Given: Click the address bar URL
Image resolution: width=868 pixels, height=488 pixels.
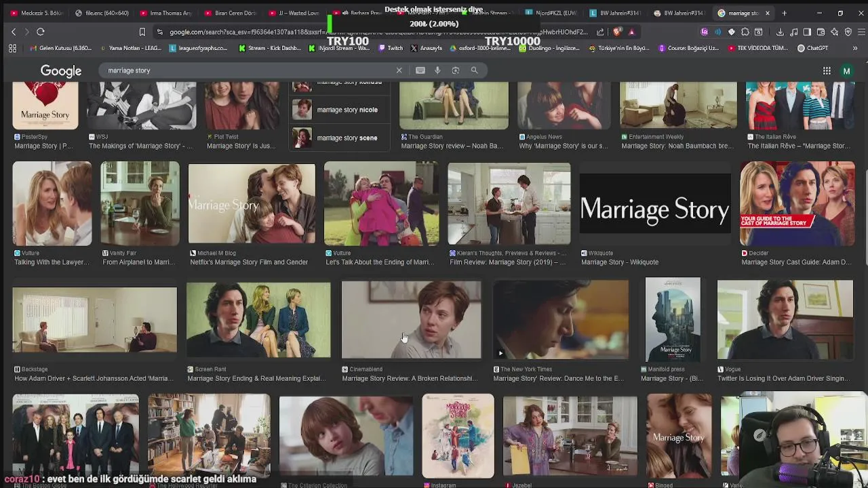Looking at the screenshot, I should point(378,32).
